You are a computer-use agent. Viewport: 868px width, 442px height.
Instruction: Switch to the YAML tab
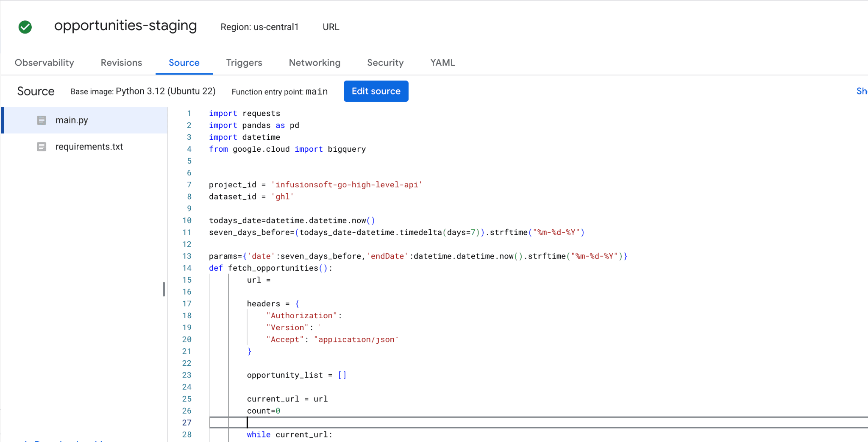pyautogui.click(x=442, y=62)
